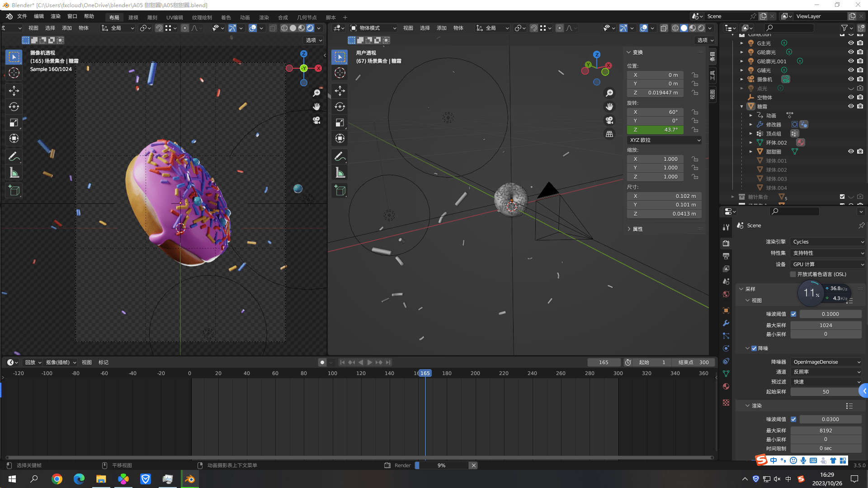Open 渲染引擎 Cycles dropdown

coord(828,242)
